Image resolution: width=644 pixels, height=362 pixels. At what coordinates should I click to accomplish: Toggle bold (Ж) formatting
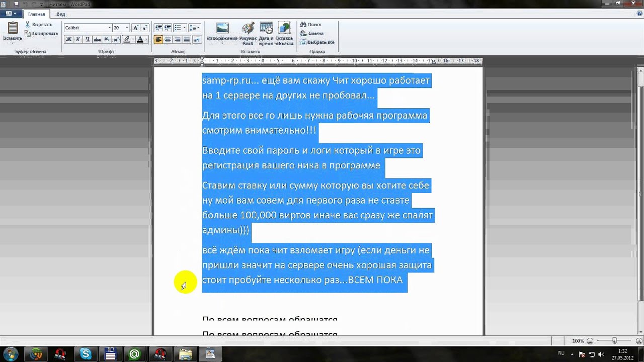69,39
